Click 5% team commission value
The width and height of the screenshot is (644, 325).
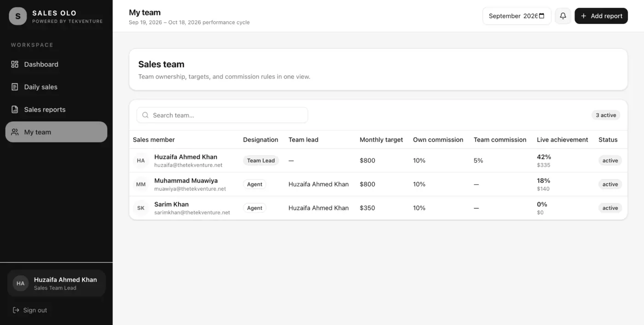[478, 161]
